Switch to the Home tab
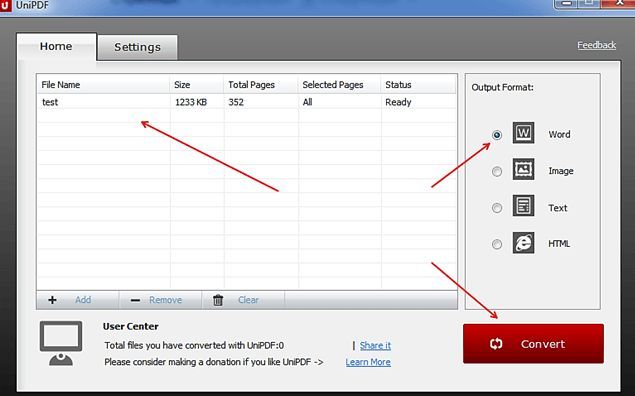 (x=56, y=47)
